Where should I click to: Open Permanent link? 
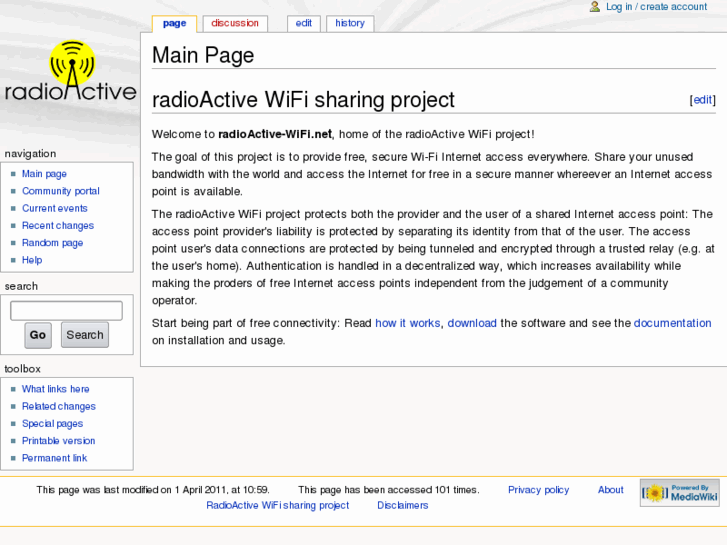point(54,458)
